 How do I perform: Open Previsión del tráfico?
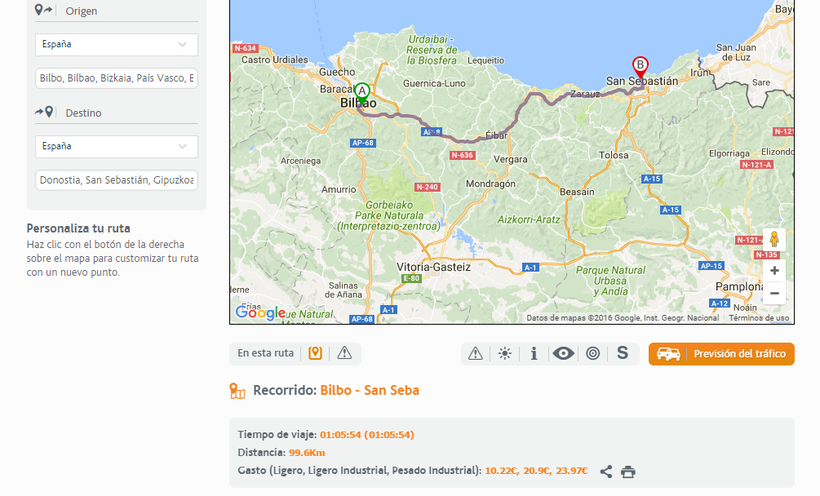[x=721, y=354]
